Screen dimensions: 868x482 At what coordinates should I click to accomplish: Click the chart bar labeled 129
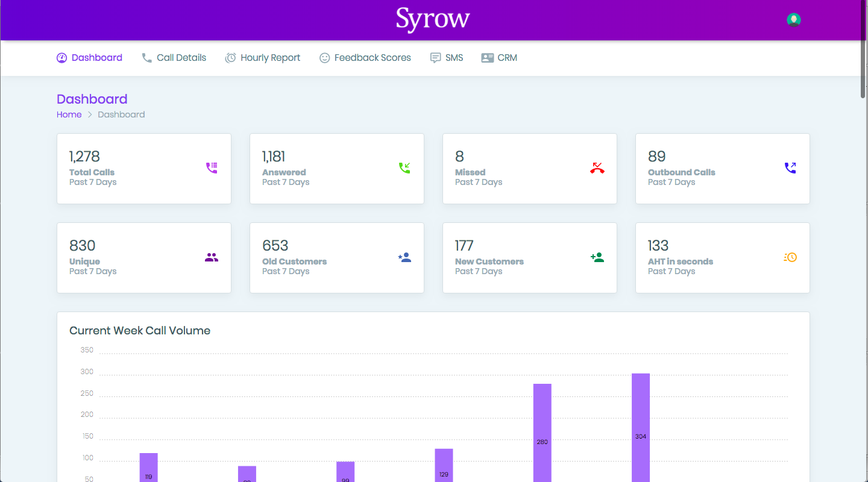pos(444,465)
